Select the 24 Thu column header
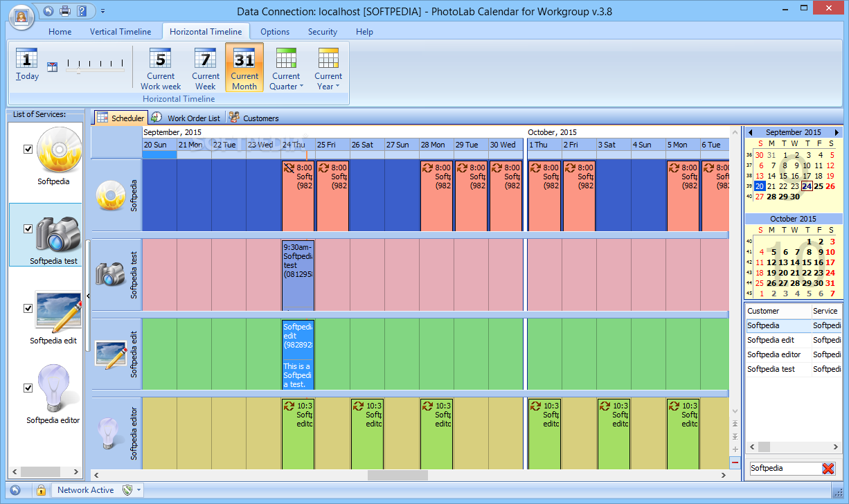This screenshot has height=504, width=849. tap(298, 145)
